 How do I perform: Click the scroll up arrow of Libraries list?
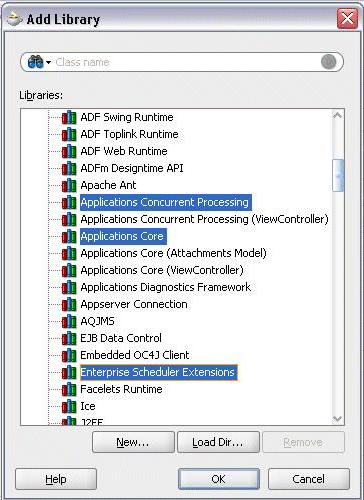[338, 115]
